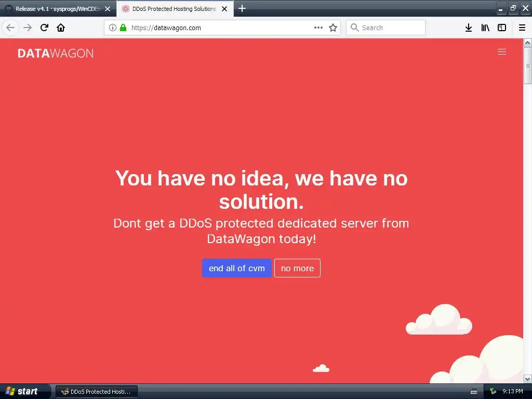Click the search magnifier icon

(354, 28)
